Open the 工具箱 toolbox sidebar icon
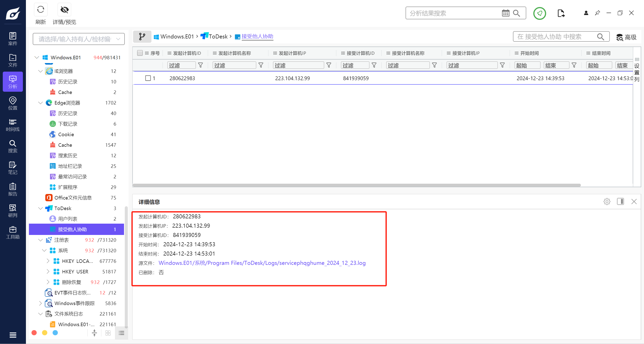The image size is (644, 344). coord(13,232)
